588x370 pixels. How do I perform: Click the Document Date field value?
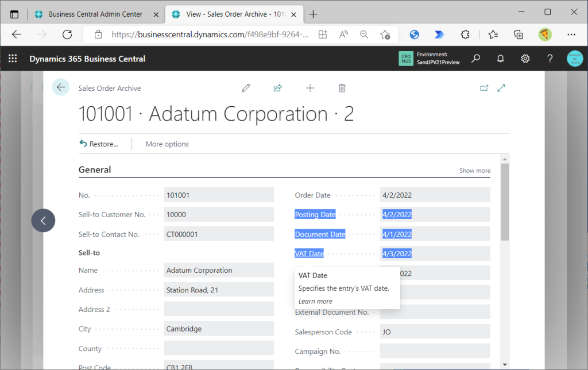(435, 234)
